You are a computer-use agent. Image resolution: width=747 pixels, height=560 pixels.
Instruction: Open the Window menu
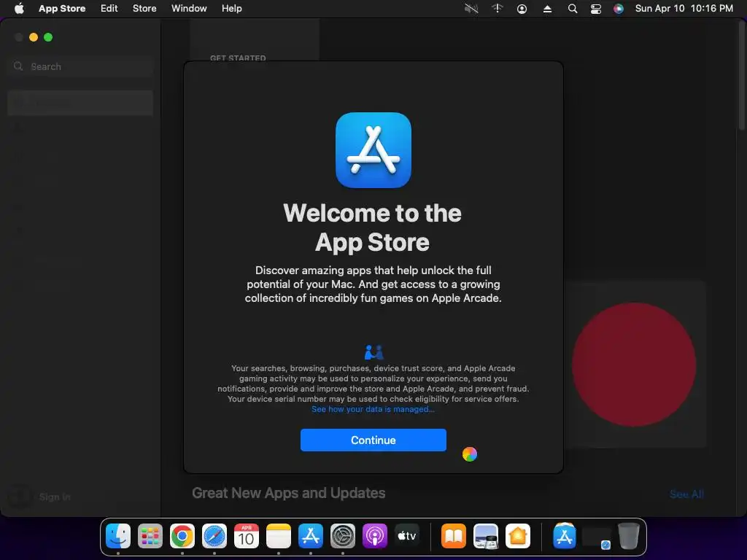[x=189, y=9]
